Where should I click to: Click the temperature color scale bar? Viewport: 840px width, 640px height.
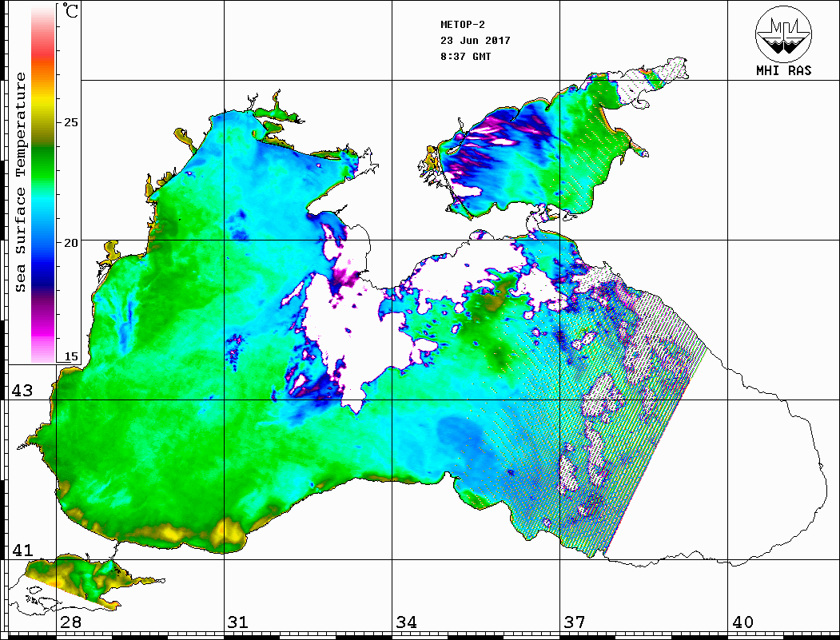click(43, 184)
